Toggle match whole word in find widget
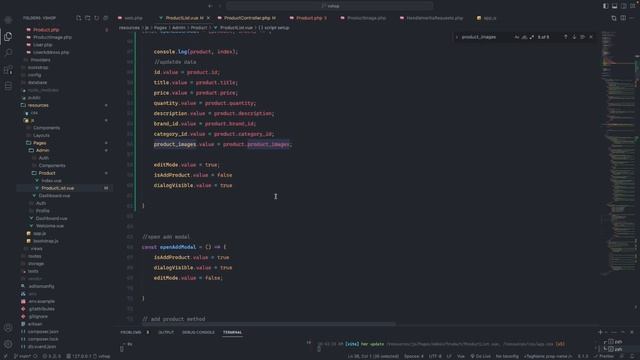 (524, 37)
